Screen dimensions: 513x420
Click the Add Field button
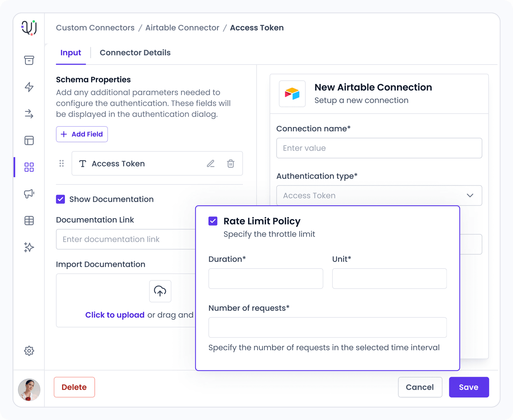coord(82,134)
